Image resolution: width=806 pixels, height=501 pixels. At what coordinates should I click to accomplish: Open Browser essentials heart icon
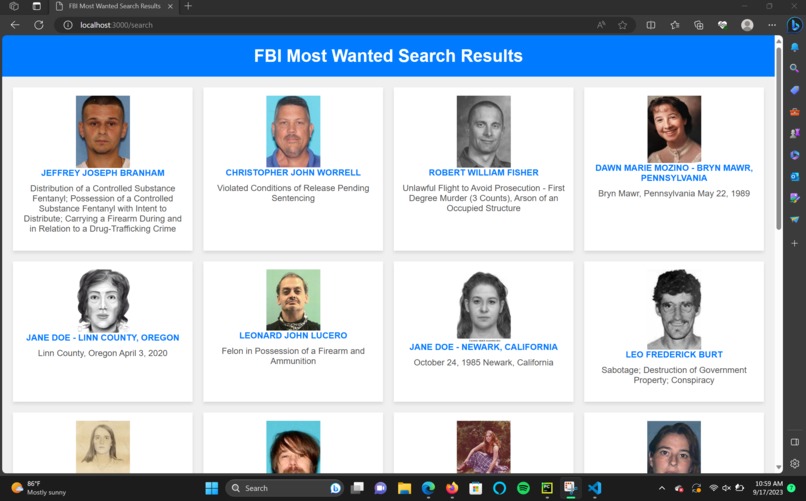(x=722, y=25)
